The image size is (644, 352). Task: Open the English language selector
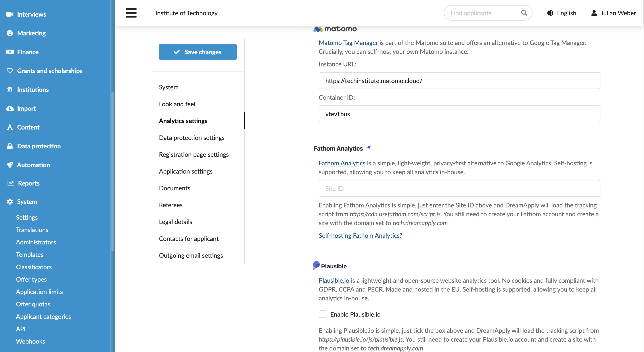(562, 13)
